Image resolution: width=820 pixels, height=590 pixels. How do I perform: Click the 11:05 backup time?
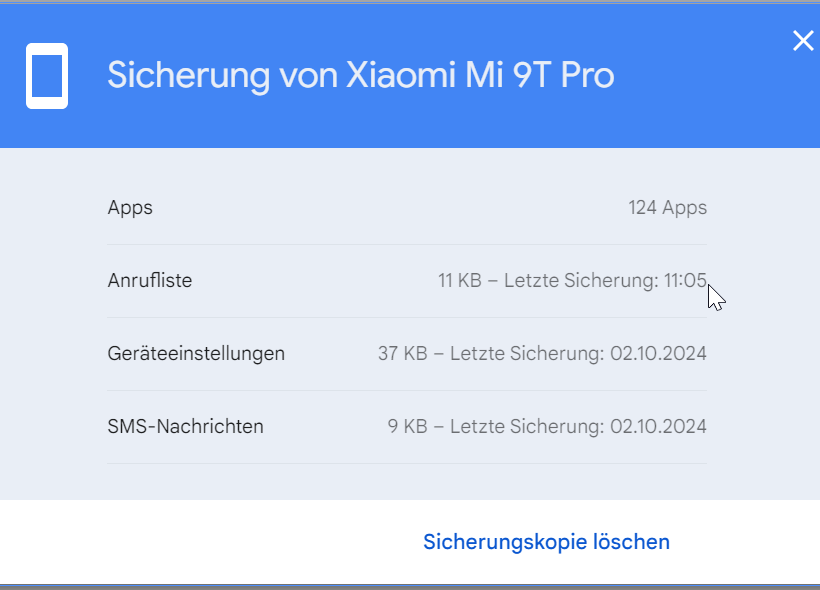[685, 281]
